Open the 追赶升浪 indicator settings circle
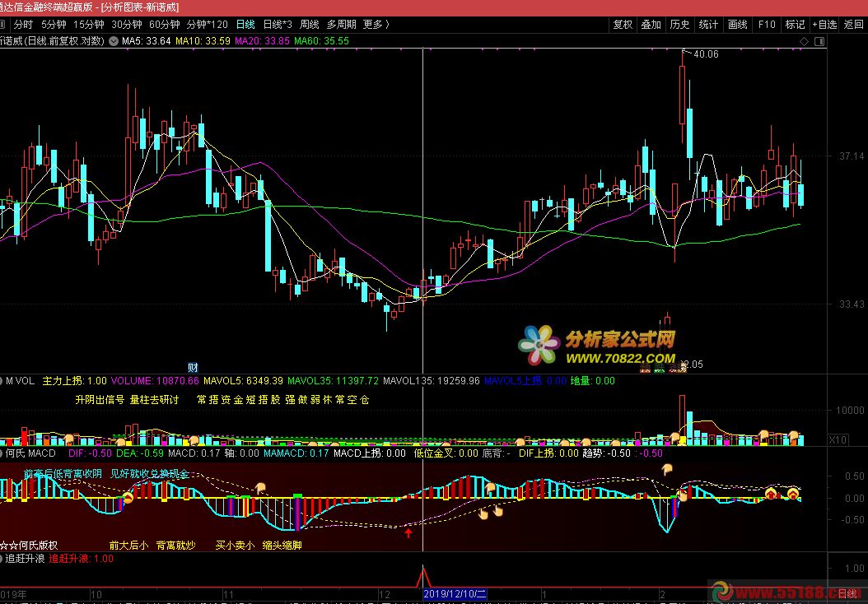Image resolution: width=868 pixels, height=604 pixels. [x=2, y=559]
